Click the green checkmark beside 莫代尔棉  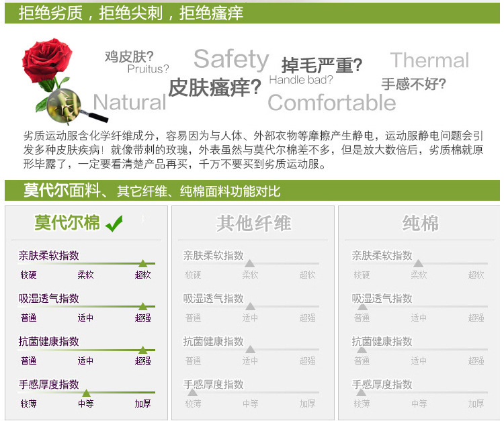(x=114, y=223)
